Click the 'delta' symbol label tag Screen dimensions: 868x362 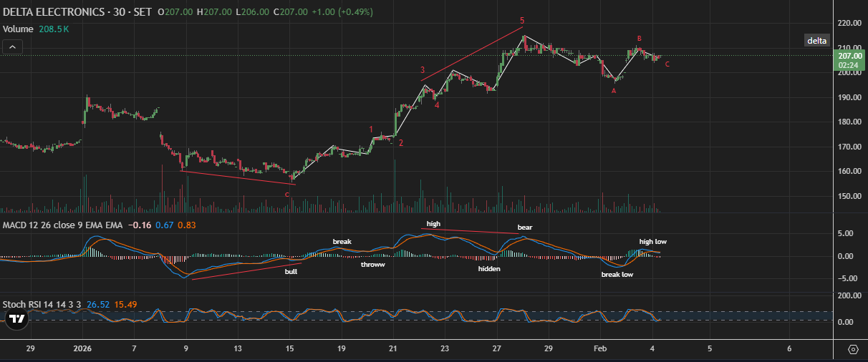[x=817, y=41]
